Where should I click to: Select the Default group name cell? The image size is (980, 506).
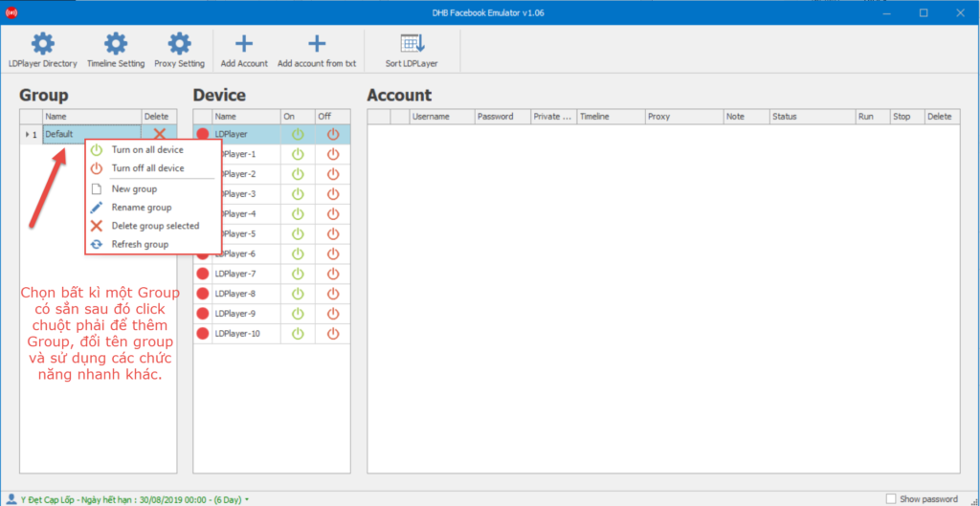coord(93,134)
